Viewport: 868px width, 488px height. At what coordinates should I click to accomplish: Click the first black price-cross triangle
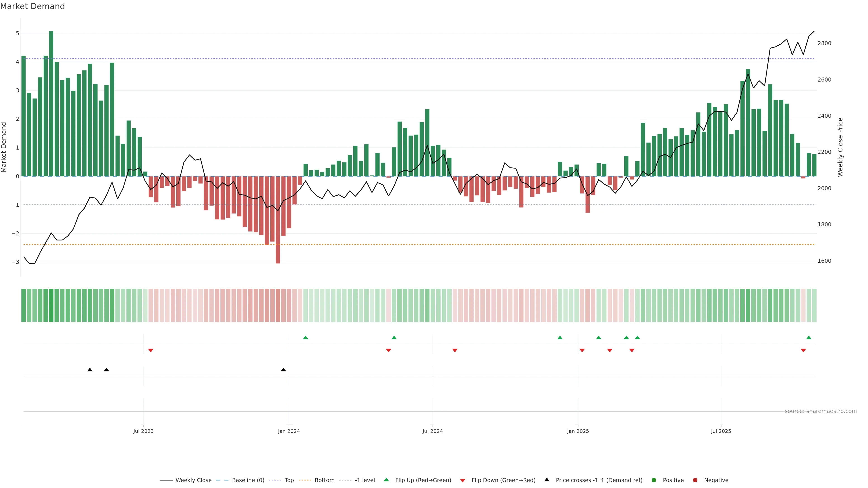coord(90,370)
